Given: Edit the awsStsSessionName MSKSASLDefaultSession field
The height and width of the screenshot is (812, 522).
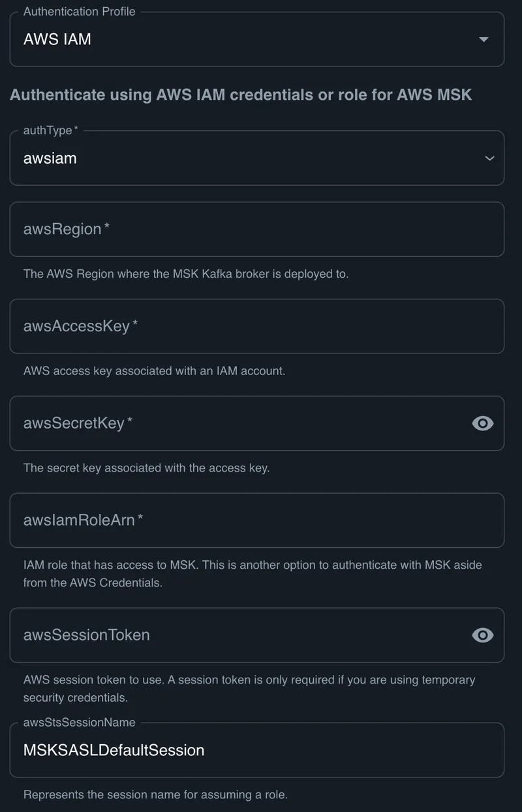Looking at the screenshot, I should pos(256,750).
